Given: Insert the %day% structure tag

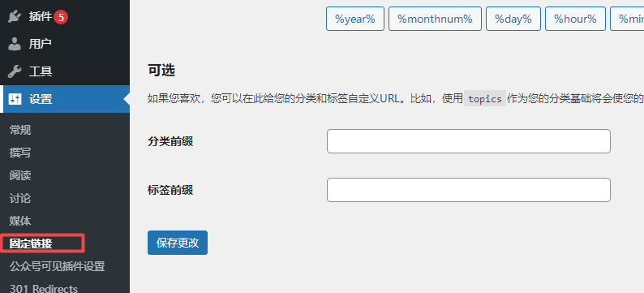Looking at the screenshot, I should 513,19.
